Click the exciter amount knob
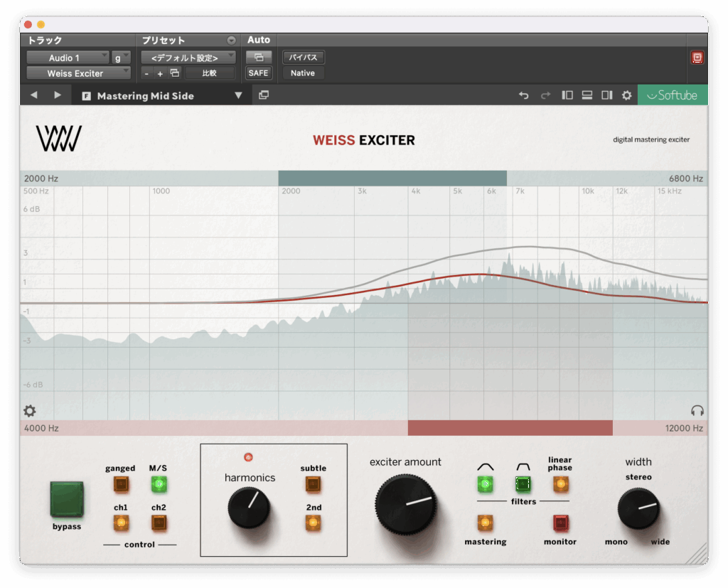The image size is (728, 588). [x=405, y=504]
